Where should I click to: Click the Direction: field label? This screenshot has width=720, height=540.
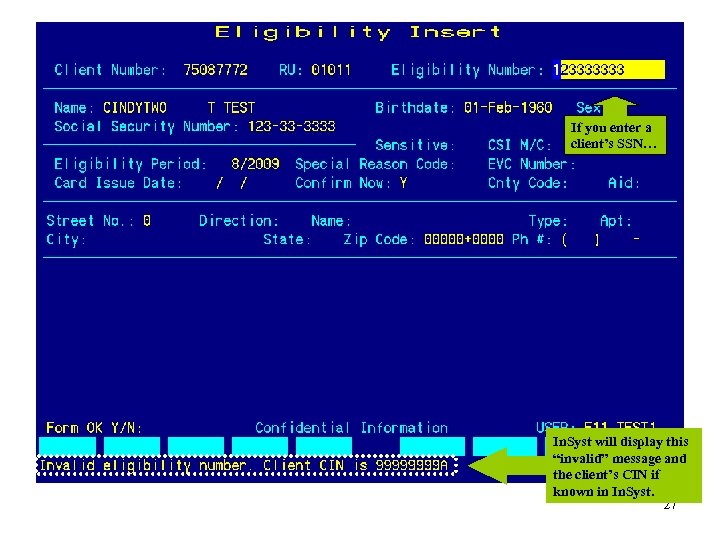coord(239,221)
